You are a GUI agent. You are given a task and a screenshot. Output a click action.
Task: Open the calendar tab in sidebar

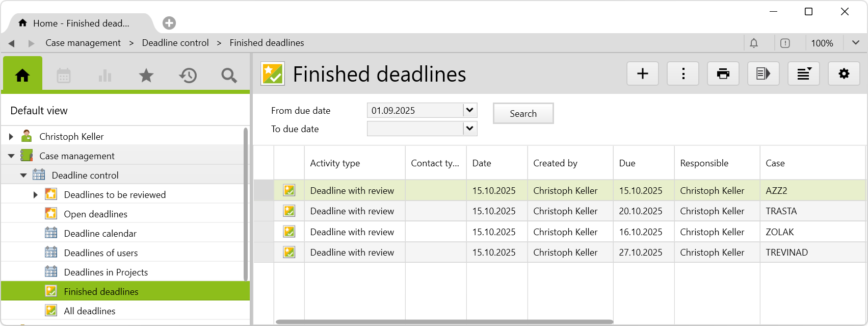[x=64, y=76]
